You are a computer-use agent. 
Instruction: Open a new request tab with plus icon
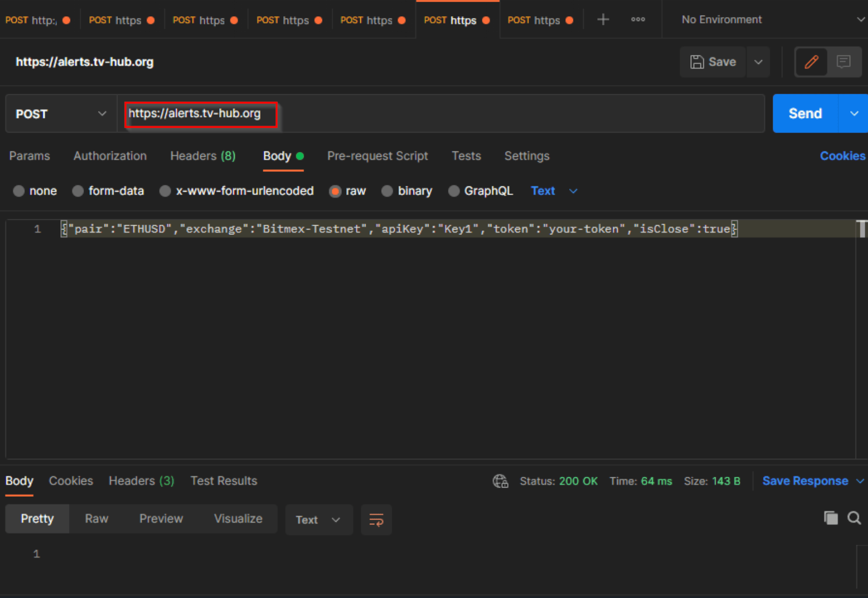[603, 19]
